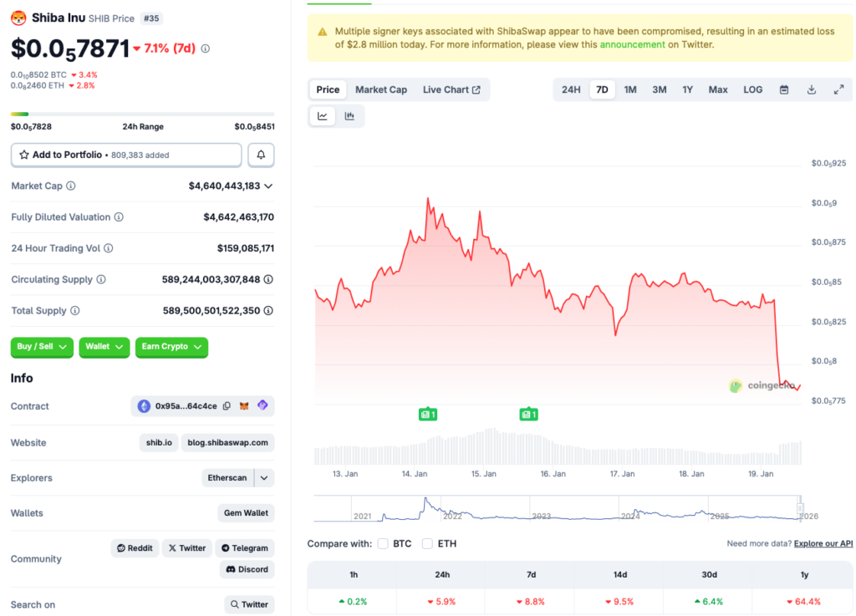Open the Buy / Sell dropdown
This screenshot has width=856, height=616.
(x=42, y=347)
